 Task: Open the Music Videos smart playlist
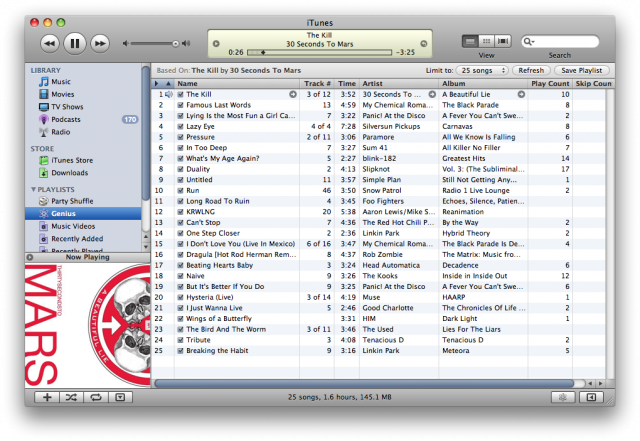[x=73, y=226]
